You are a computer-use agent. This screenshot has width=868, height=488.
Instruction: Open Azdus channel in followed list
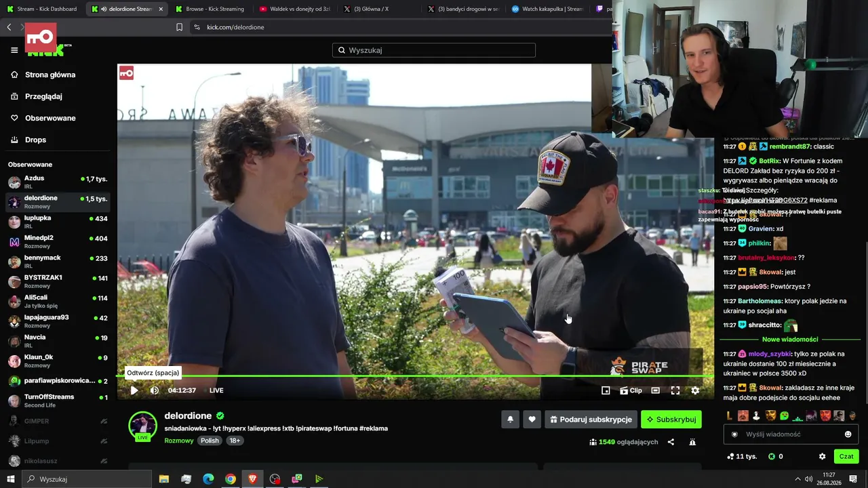tap(58, 182)
